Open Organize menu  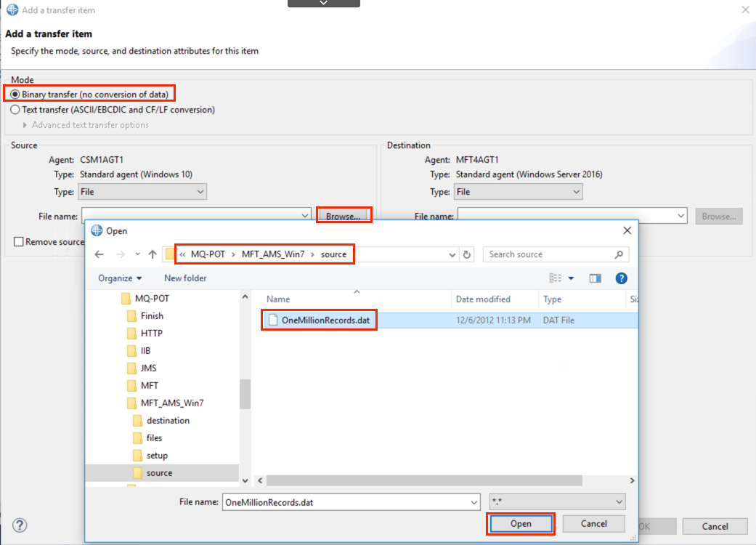pyautogui.click(x=120, y=278)
